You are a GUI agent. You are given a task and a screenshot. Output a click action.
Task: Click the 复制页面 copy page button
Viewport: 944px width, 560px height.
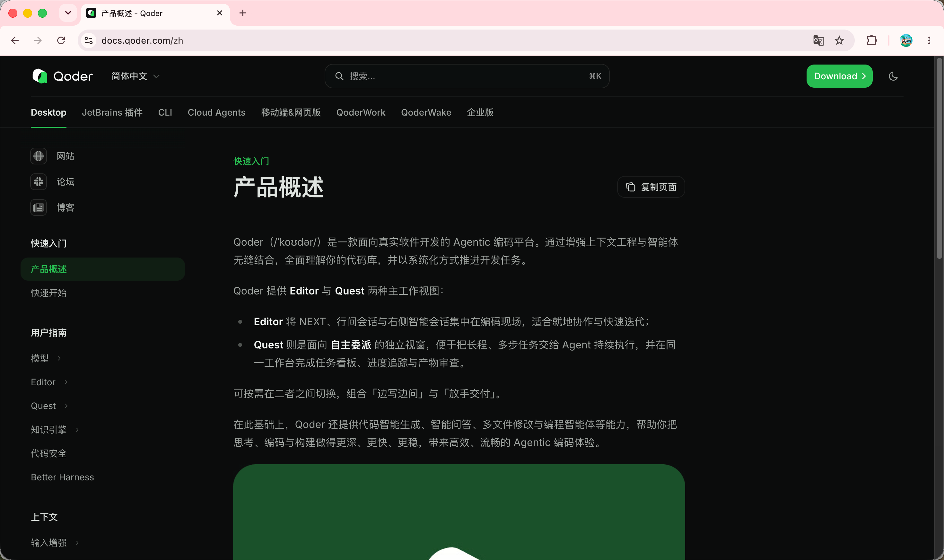coord(651,187)
